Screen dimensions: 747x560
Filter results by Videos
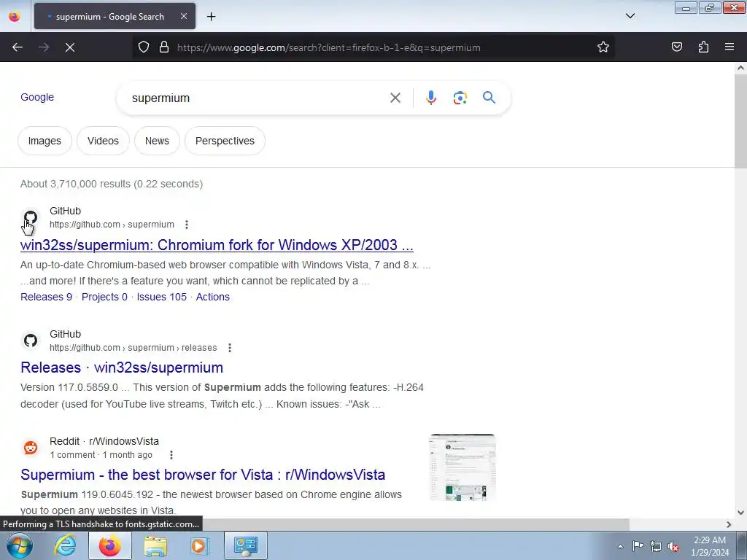pos(103,141)
